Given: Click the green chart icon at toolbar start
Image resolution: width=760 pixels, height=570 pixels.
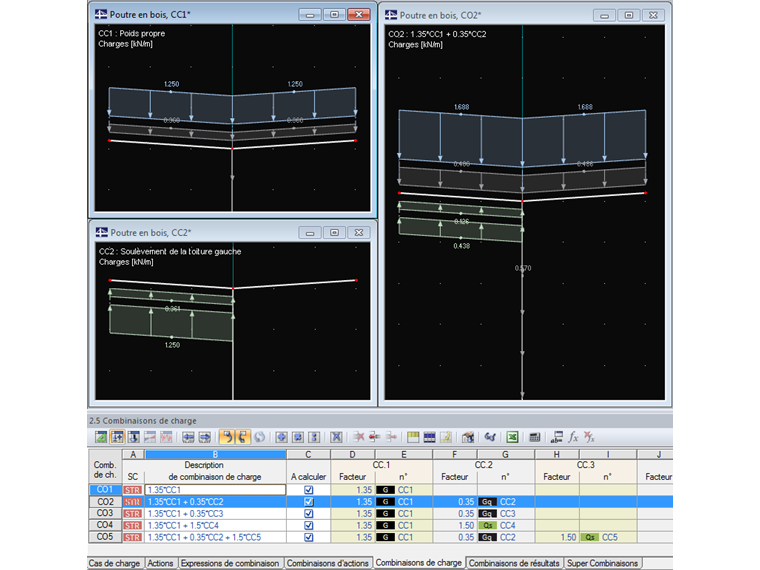Looking at the screenshot, I should [x=101, y=437].
